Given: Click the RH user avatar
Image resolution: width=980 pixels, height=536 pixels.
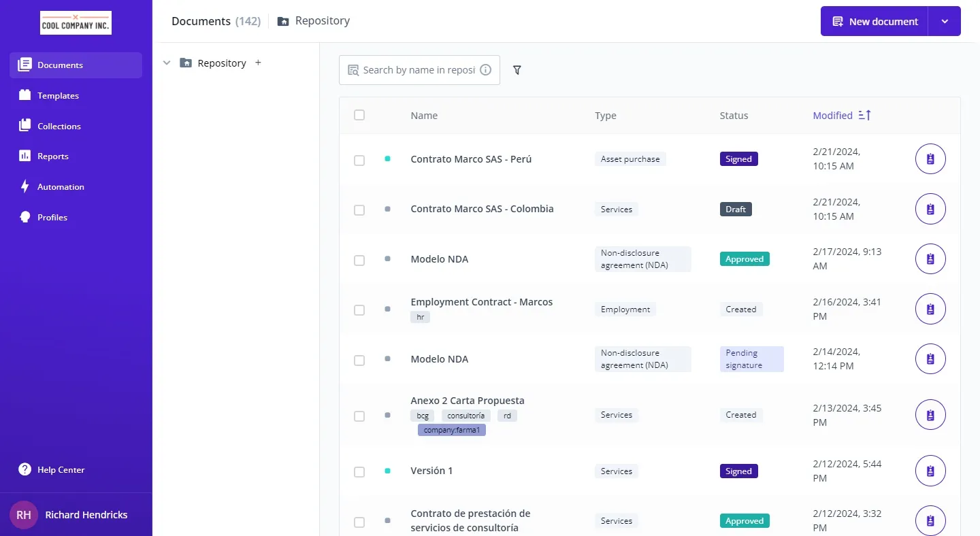Looking at the screenshot, I should pos(24,515).
